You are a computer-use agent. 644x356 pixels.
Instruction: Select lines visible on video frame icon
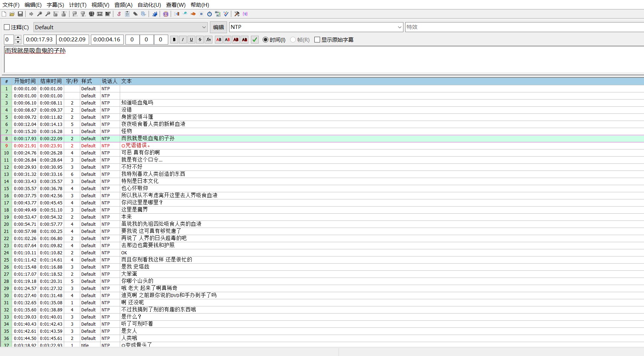(x=92, y=14)
